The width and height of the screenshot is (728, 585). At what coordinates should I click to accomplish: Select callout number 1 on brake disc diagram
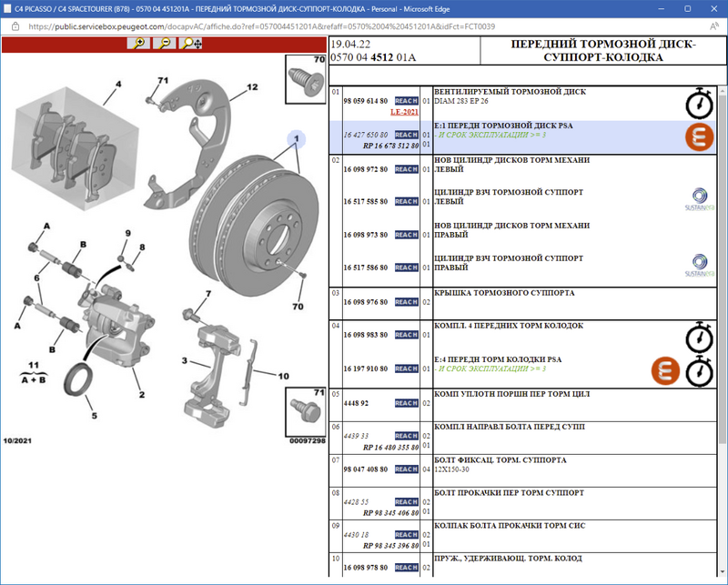coord(295,139)
